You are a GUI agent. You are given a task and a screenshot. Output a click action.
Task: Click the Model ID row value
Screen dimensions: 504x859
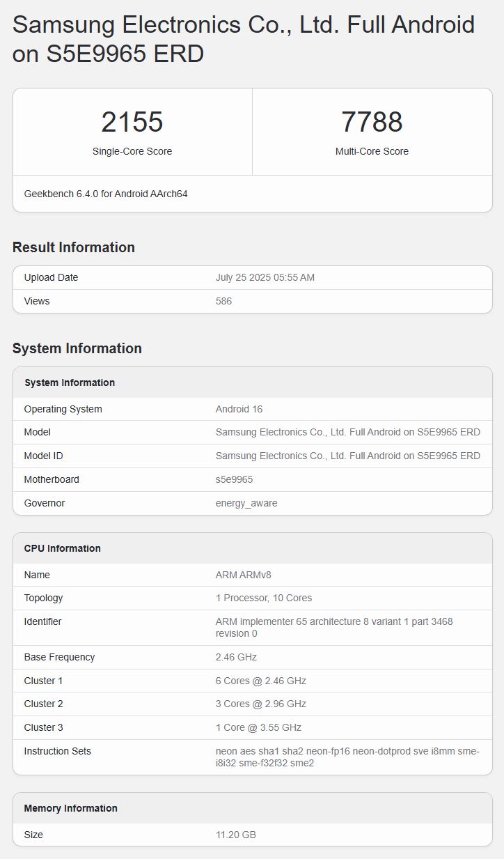[x=347, y=456]
